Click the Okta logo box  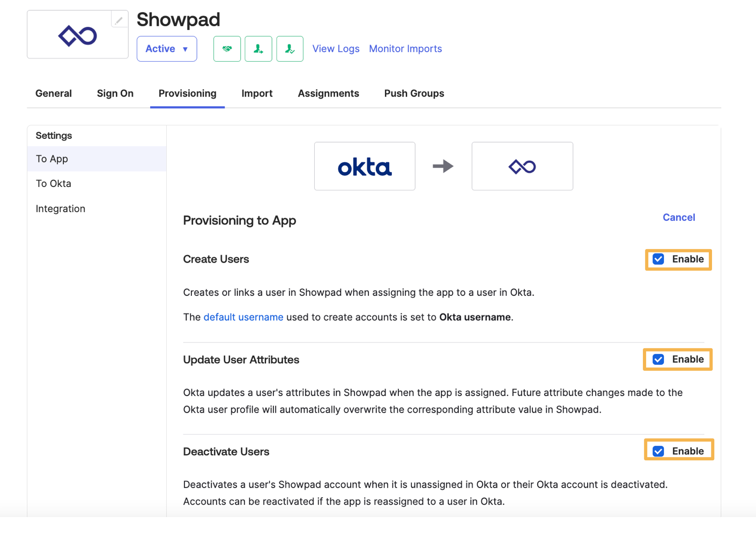coord(365,166)
